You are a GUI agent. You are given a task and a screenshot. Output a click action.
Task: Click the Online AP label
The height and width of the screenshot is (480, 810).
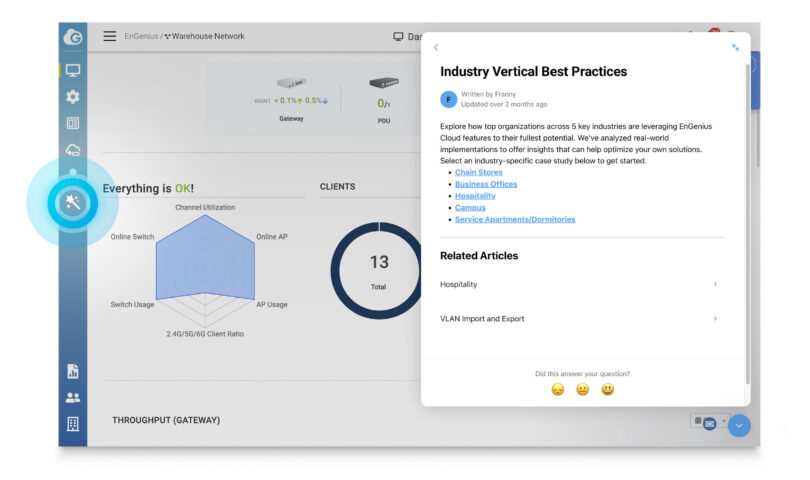tap(272, 237)
